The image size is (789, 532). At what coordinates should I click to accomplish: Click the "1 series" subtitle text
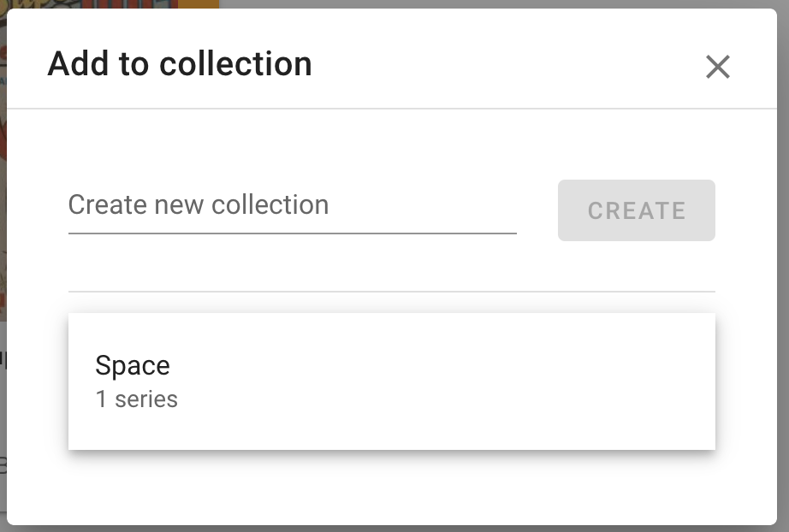pos(137,399)
